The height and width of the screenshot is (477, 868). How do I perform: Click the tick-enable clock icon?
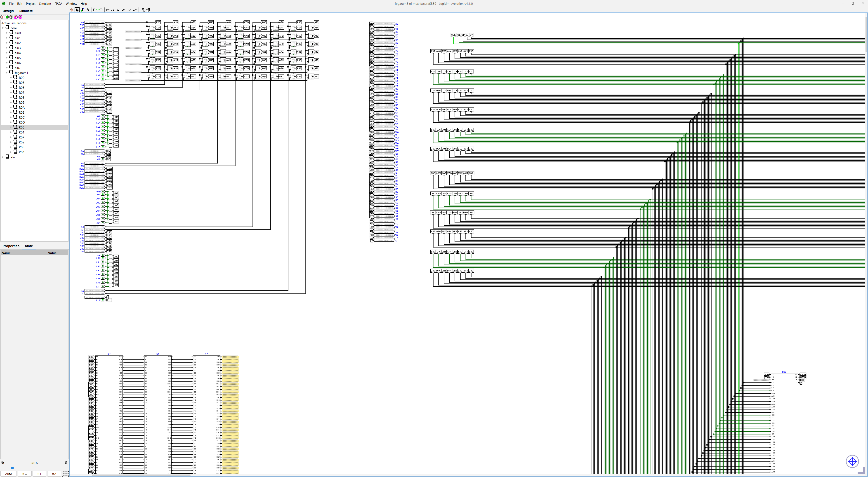(x=11, y=17)
